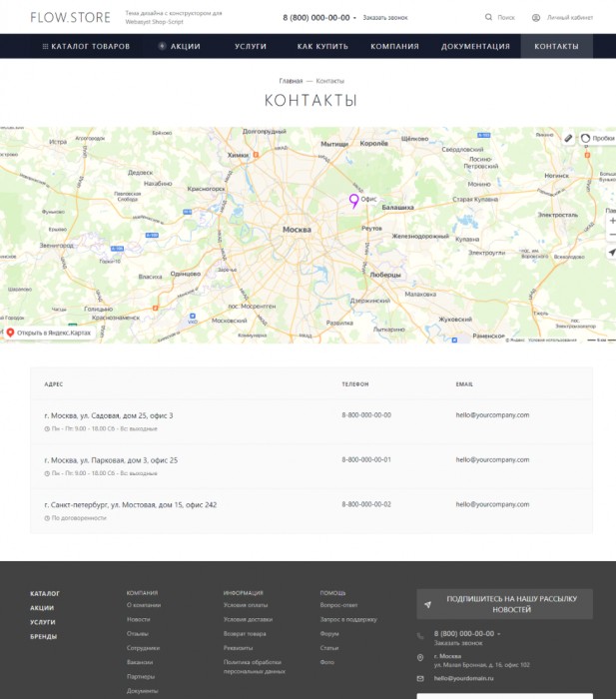The height and width of the screenshot is (699, 616).
Task: Open footer Услуги link
Action: (43, 622)
